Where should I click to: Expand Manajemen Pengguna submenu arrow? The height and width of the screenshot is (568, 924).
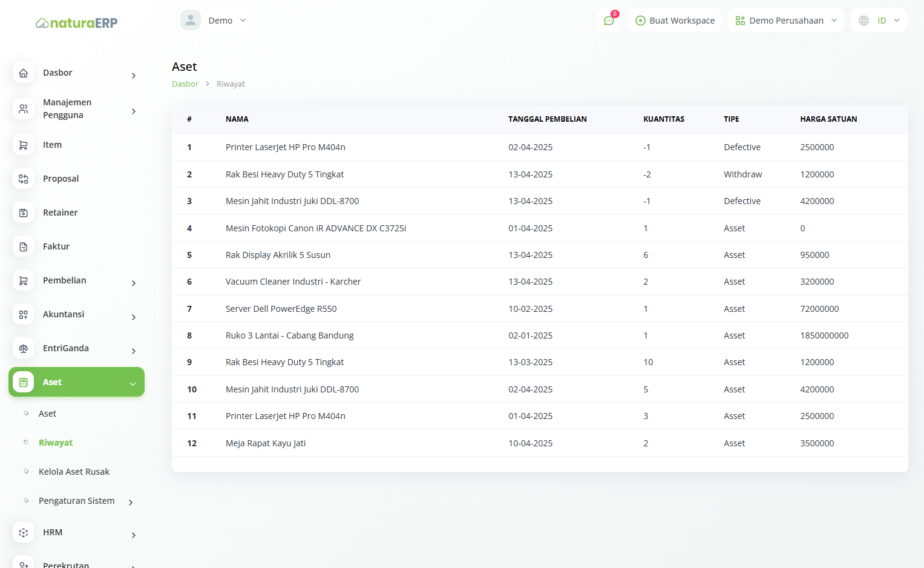pos(134,111)
